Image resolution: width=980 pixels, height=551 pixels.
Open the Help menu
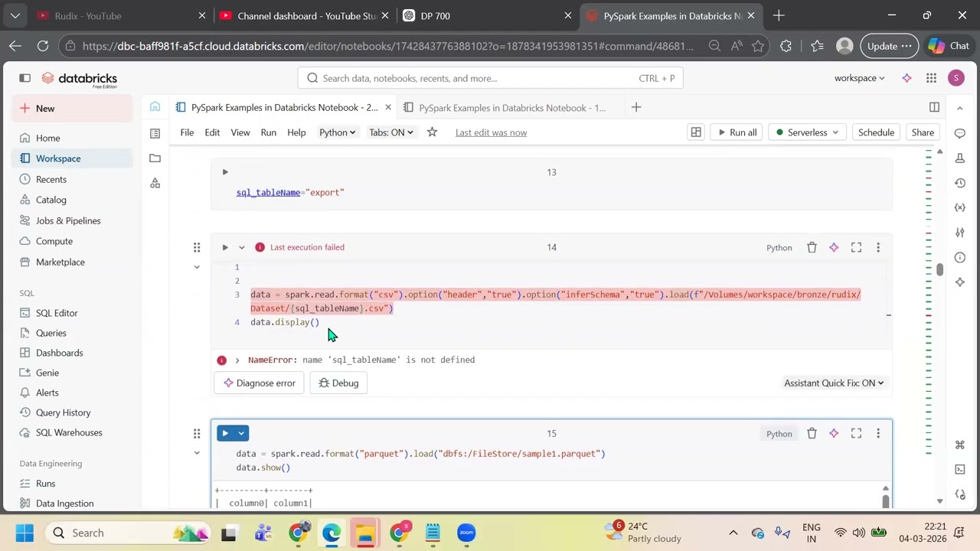point(296,132)
